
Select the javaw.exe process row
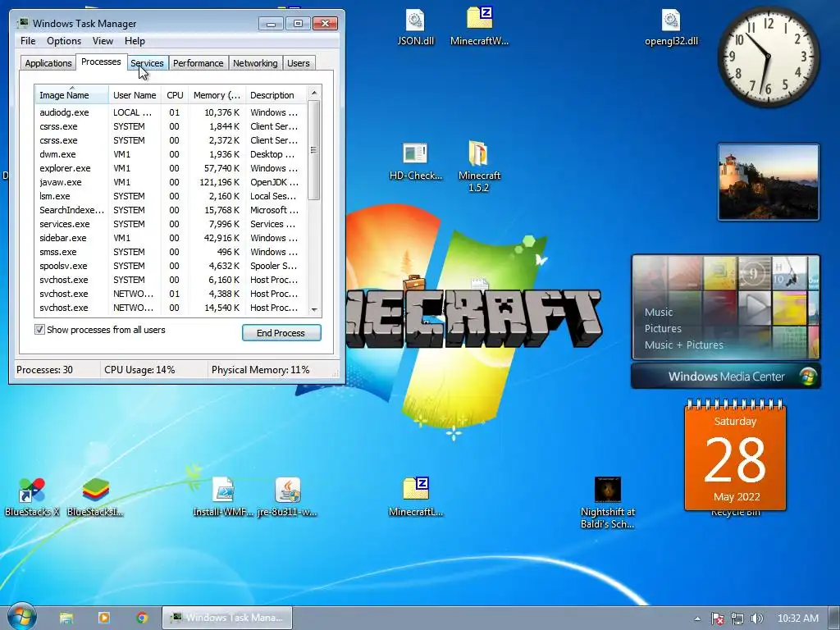pos(171,182)
